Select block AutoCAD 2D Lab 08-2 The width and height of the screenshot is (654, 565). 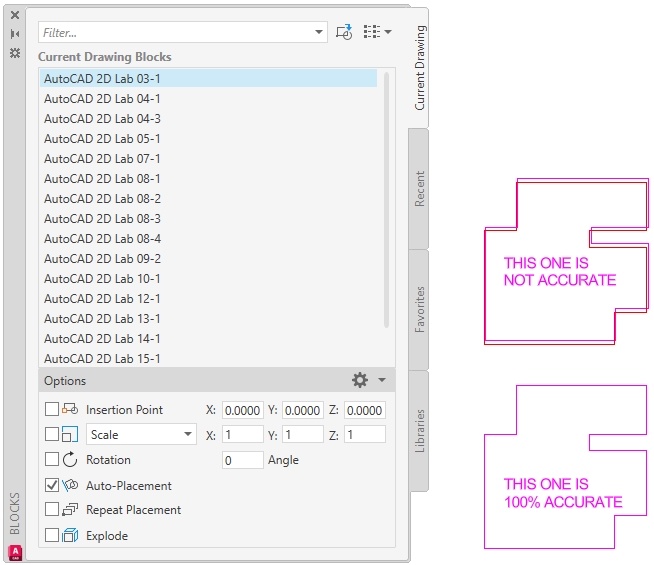[x=208, y=199]
